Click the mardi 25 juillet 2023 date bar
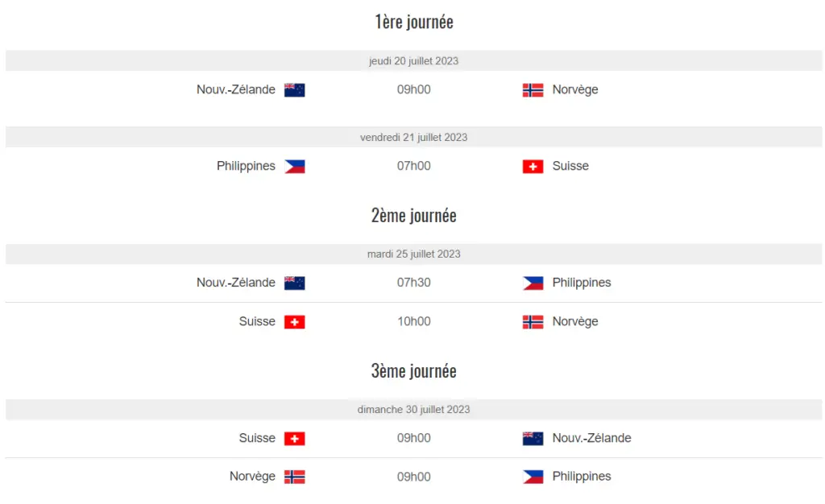 point(413,254)
